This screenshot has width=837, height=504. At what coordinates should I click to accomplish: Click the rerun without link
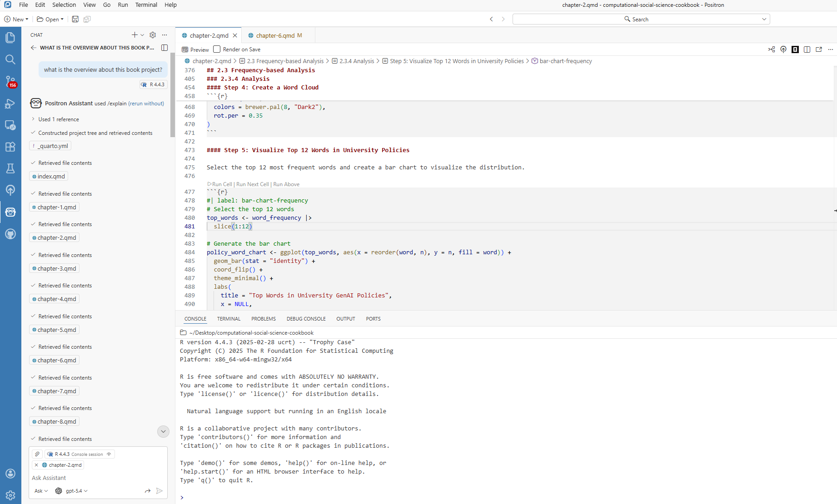tap(146, 104)
